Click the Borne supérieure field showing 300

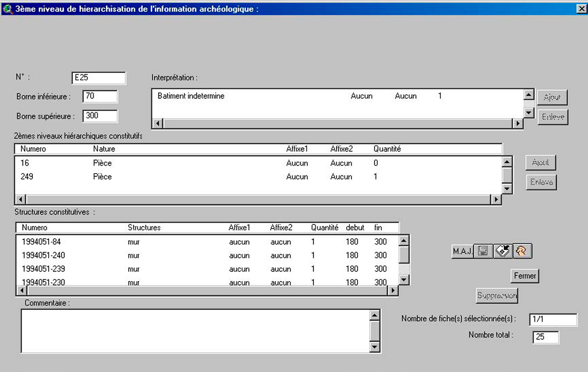coord(100,116)
